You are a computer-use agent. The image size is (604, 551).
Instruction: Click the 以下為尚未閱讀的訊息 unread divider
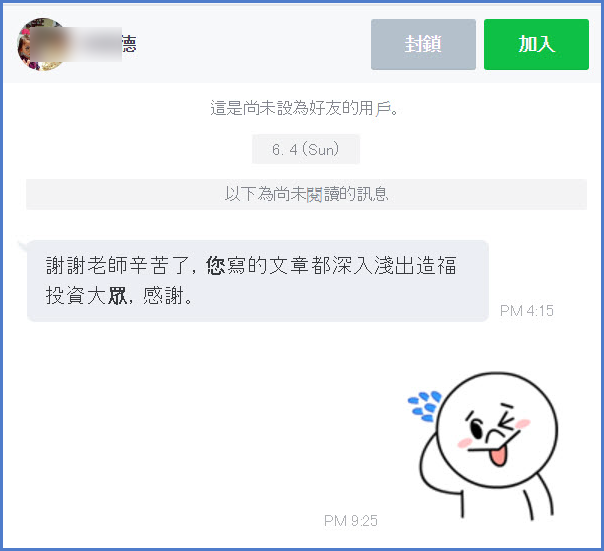(306, 194)
